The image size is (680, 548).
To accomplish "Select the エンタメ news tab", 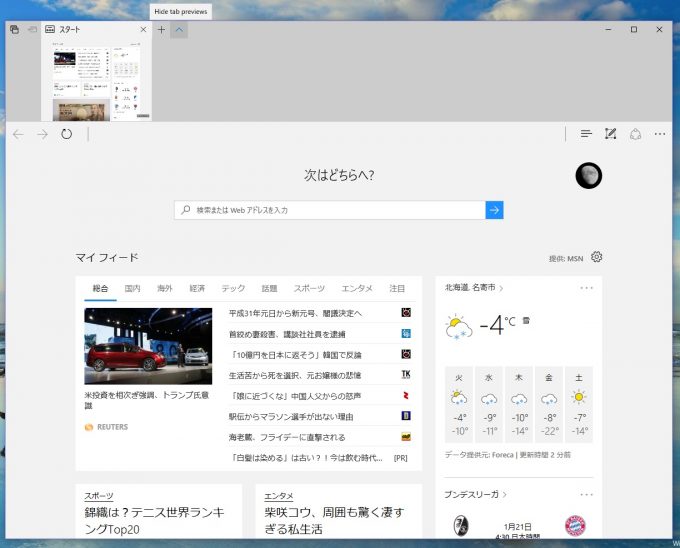I will coord(357,288).
